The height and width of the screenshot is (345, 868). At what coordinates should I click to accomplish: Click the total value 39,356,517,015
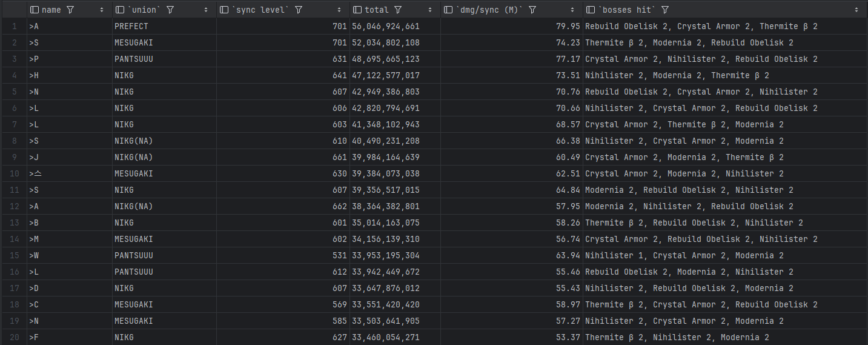pyautogui.click(x=385, y=190)
